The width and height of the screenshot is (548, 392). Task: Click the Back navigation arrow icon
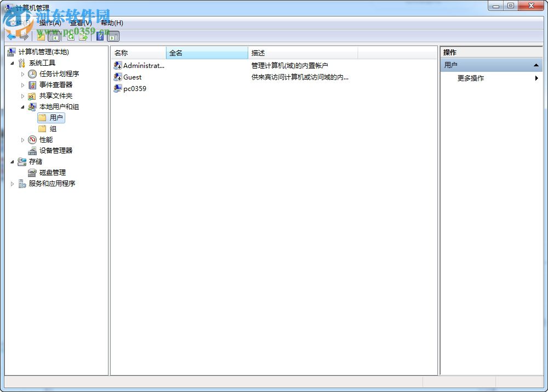click(x=12, y=36)
